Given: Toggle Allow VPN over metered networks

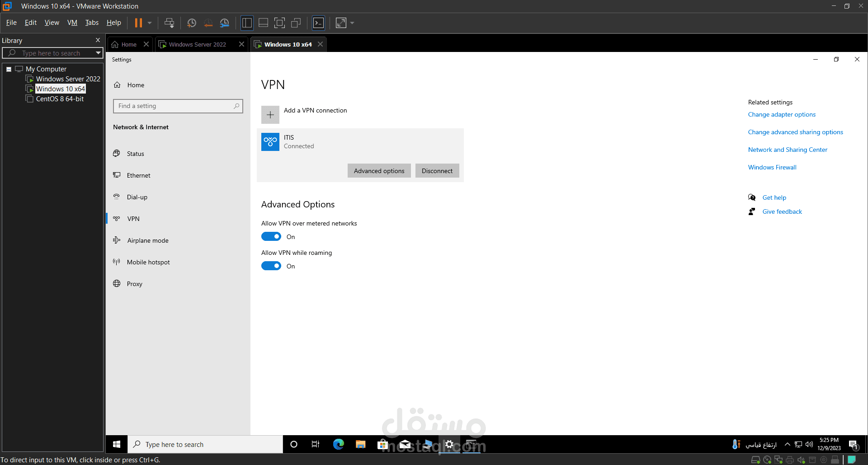Looking at the screenshot, I should [x=271, y=237].
